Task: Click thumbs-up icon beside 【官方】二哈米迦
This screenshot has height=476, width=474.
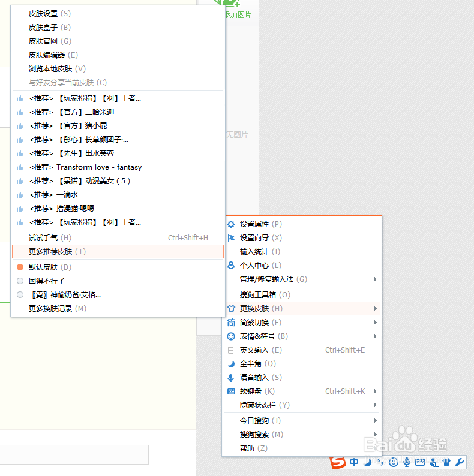Action: point(20,112)
